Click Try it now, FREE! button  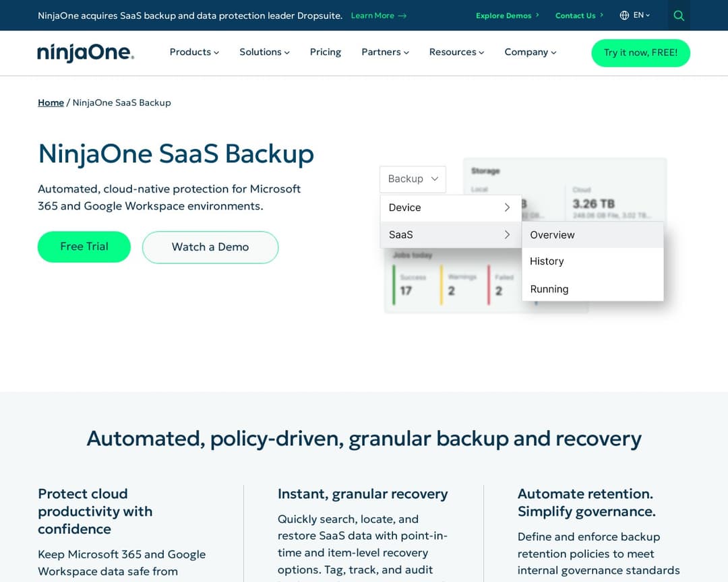pyautogui.click(x=641, y=53)
